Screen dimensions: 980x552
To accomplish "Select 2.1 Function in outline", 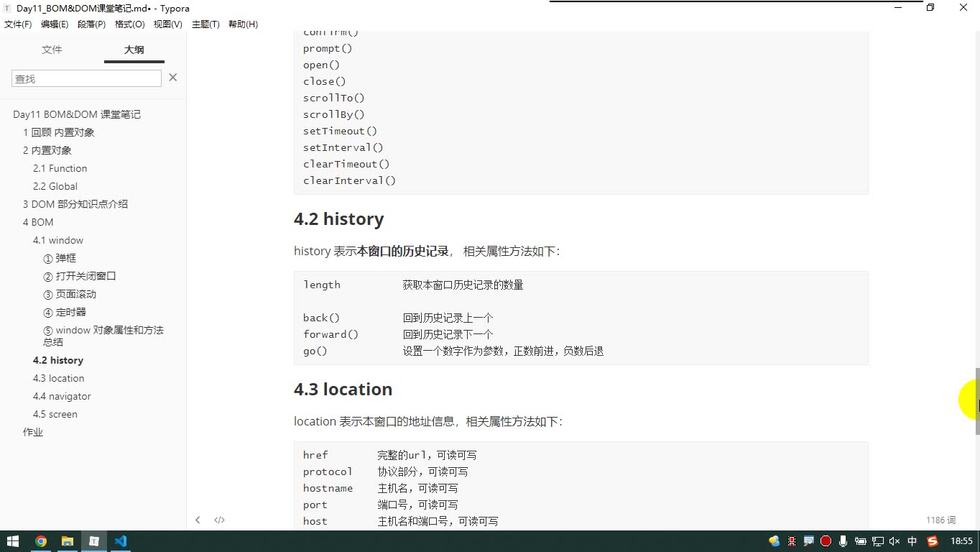I will point(60,168).
